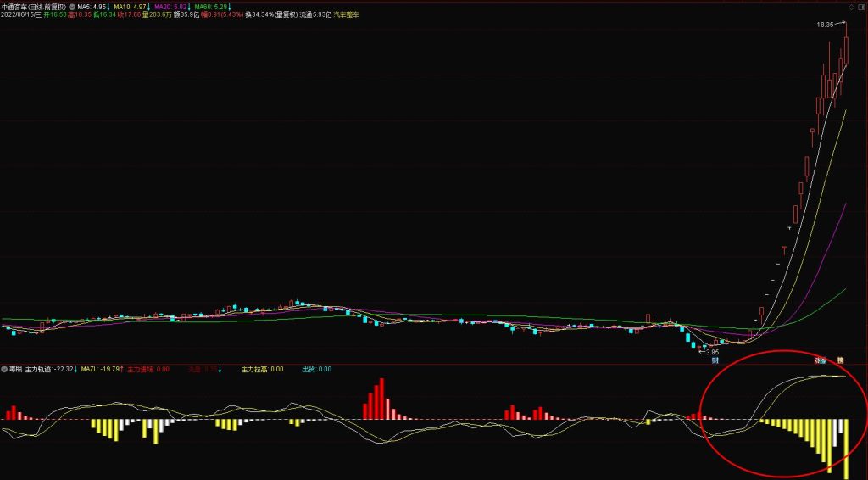The height and width of the screenshot is (480, 868).
Task: Click the cyan 出货 0.00 label
Action: pyautogui.click(x=317, y=369)
